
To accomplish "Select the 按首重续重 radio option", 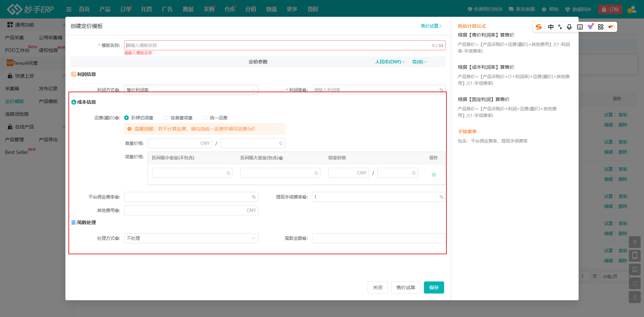I will (x=166, y=118).
